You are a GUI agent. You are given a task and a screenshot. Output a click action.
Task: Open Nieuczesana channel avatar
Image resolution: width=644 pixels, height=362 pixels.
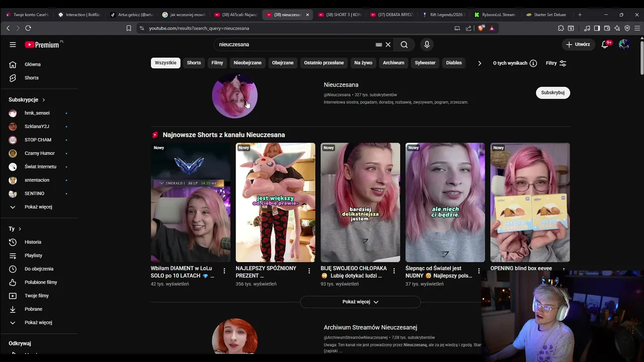click(234, 96)
